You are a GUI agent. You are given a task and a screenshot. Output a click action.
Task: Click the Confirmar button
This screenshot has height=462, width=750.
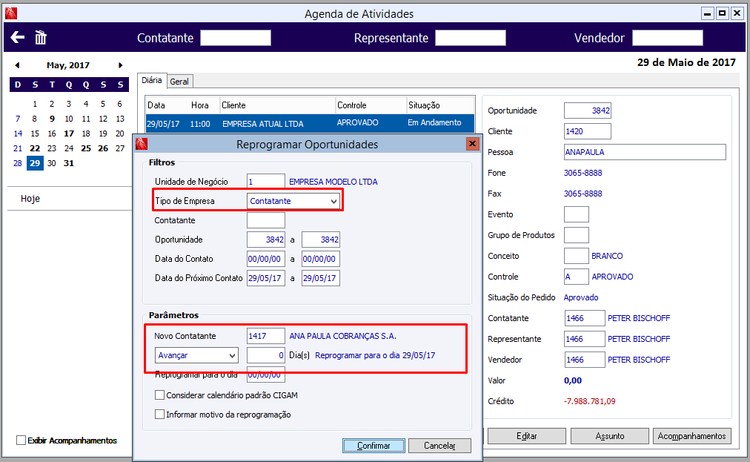tap(374, 445)
